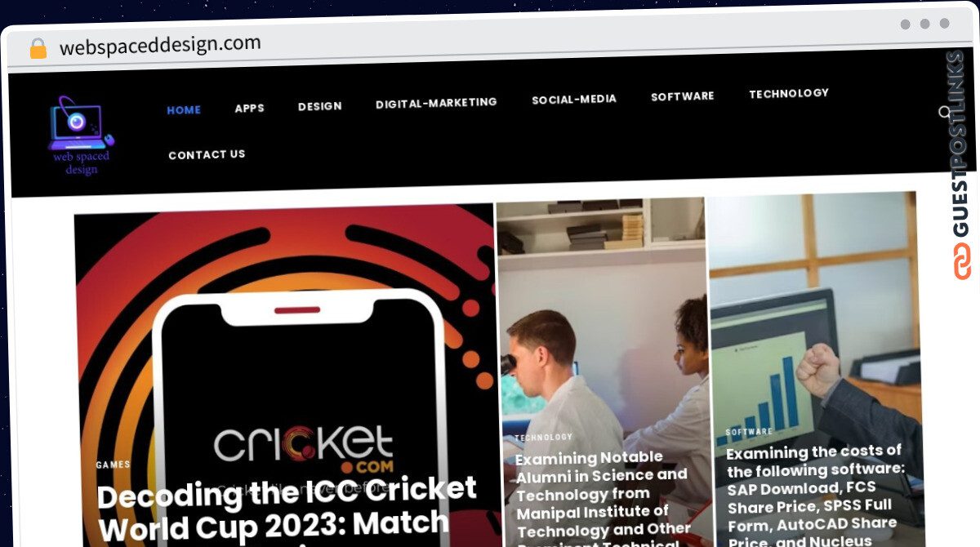Open the DESIGN menu item
980x547 pixels.
pos(319,106)
